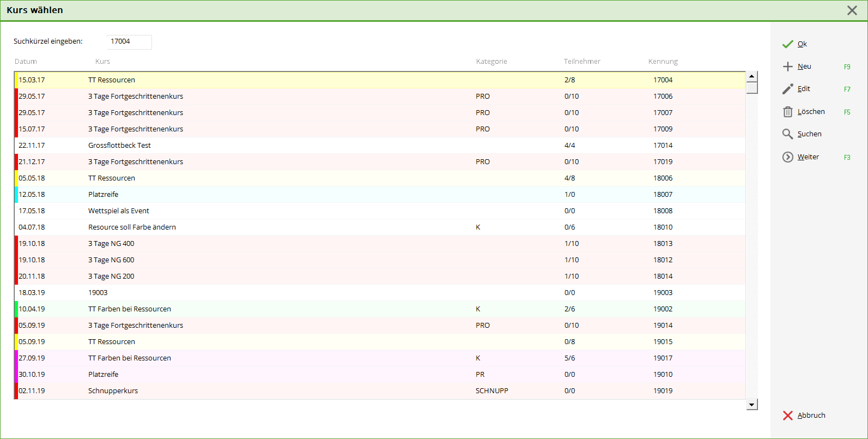The width and height of the screenshot is (868, 439).
Task: Sort by the Teilnehmer column header
Action: point(582,62)
